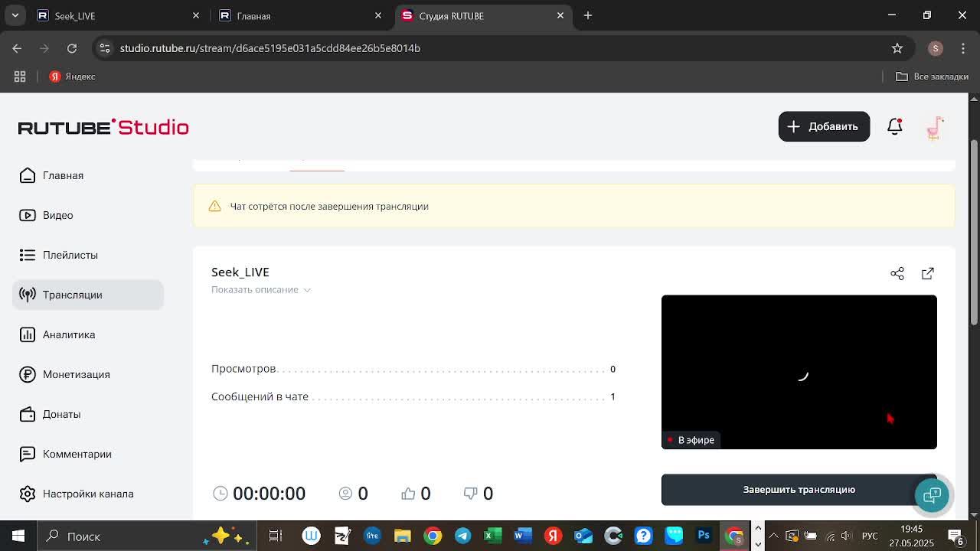
Task: Open Yandex Browser from the taskbar
Action: pyautogui.click(x=553, y=536)
